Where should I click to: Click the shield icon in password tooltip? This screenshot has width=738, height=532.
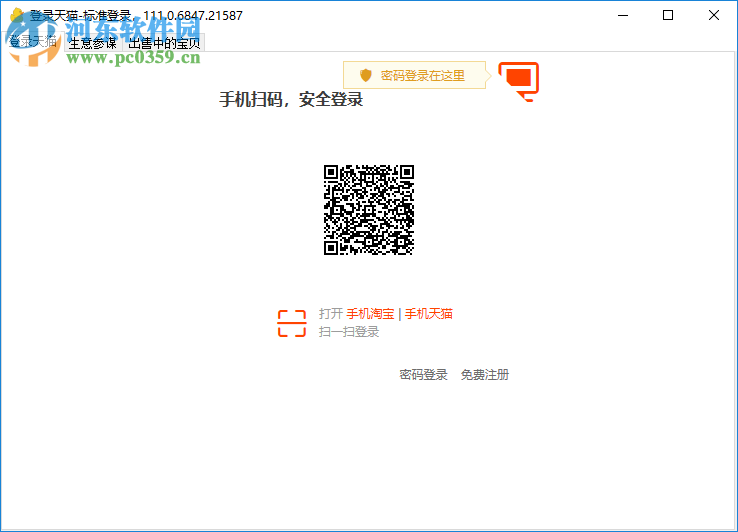366,75
